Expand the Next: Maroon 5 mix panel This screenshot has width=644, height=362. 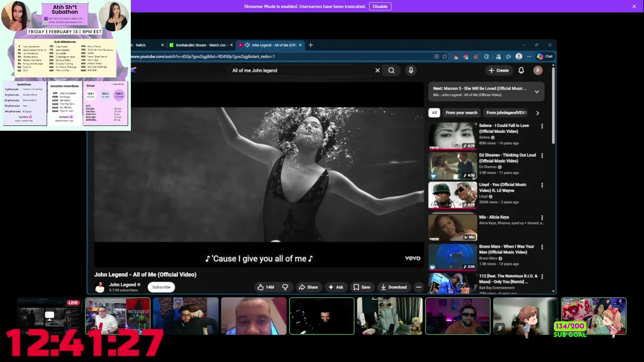tap(537, 92)
